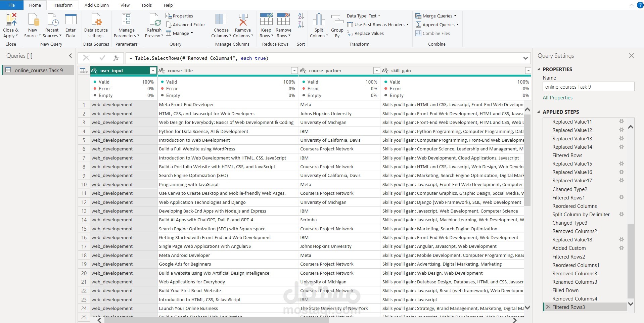Switch to the Transform tab
Image resolution: width=644 pixels, height=323 pixels.
pyautogui.click(x=62, y=5)
